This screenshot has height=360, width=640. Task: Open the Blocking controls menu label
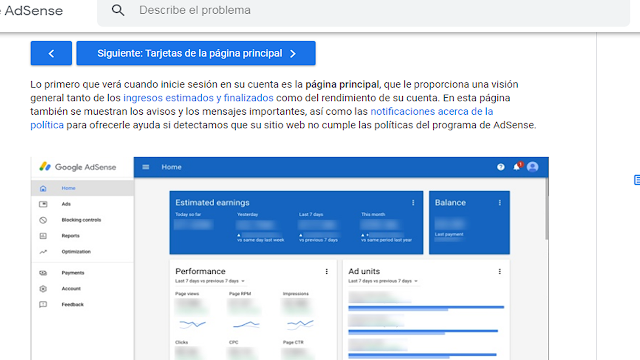point(81,220)
